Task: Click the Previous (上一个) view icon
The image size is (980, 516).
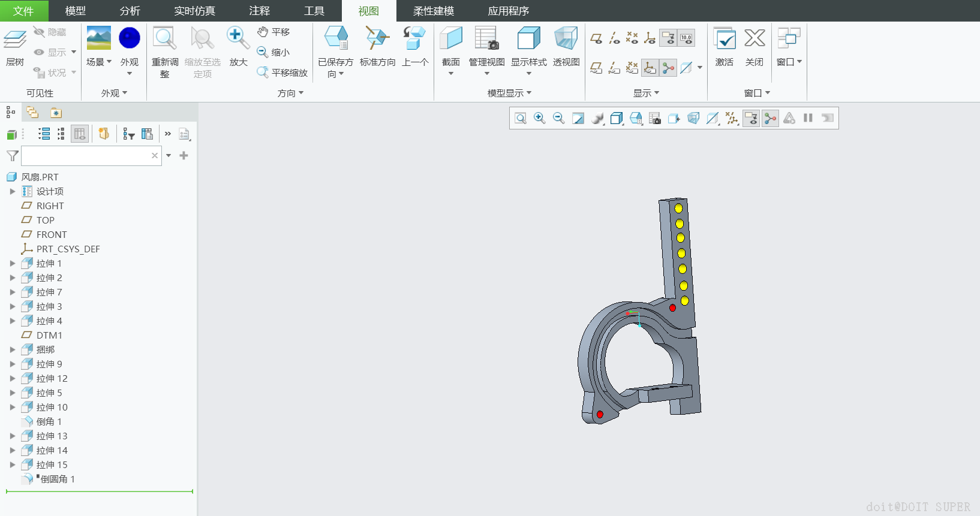Action: [414, 39]
